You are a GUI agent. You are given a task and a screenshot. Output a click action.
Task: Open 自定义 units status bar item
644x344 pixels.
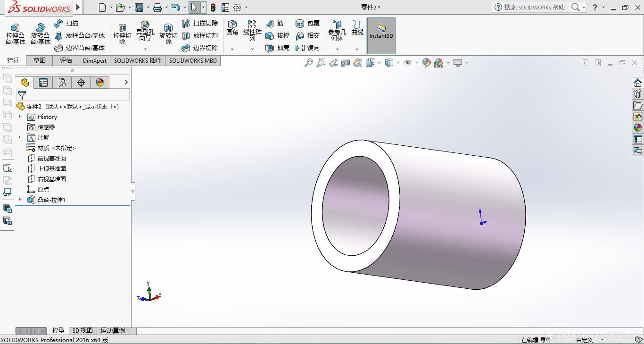click(x=584, y=340)
